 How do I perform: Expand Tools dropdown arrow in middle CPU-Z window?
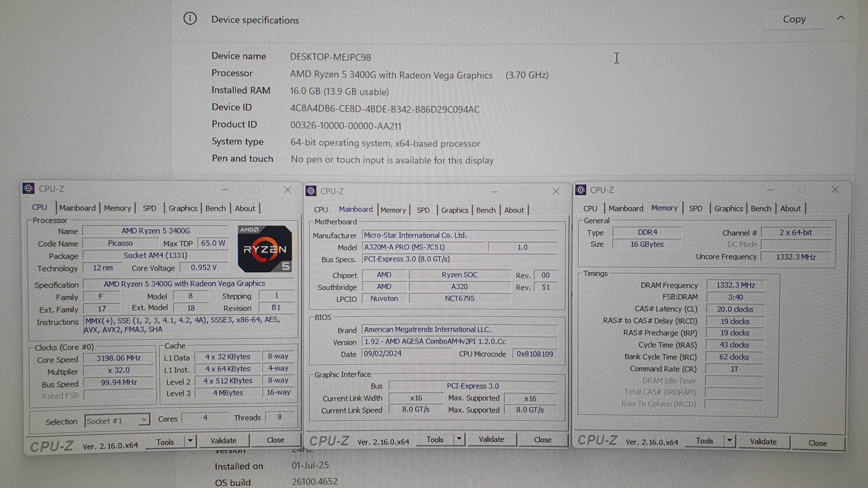[x=459, y=439]
